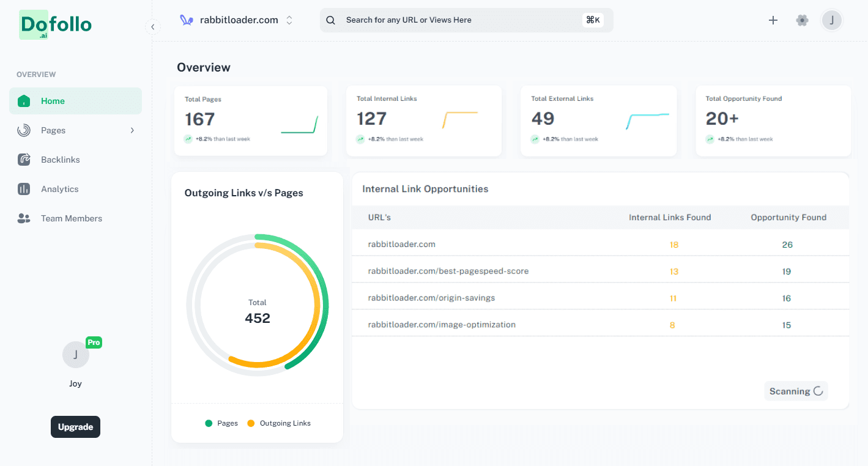Click the Internal Link Opportunities heading

click(x=425, y=189)
